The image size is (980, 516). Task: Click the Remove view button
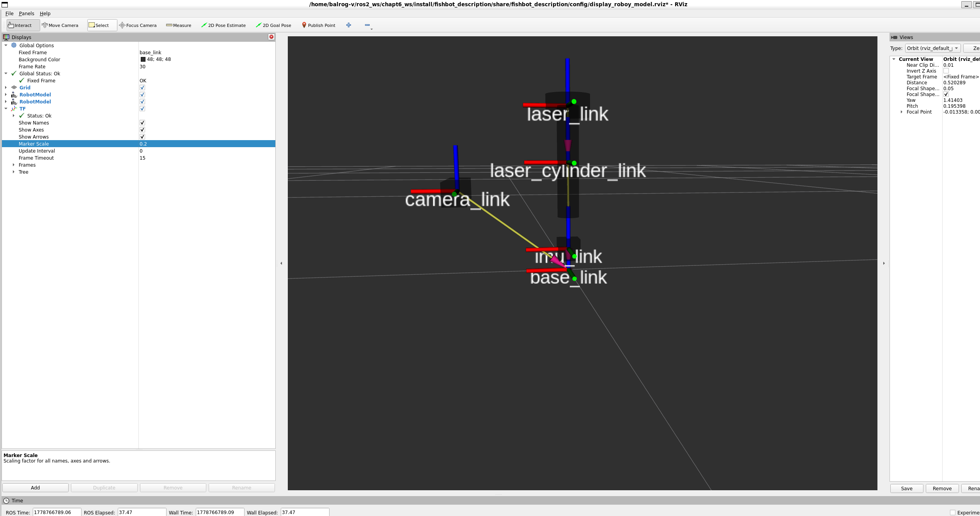click(942, 488)
